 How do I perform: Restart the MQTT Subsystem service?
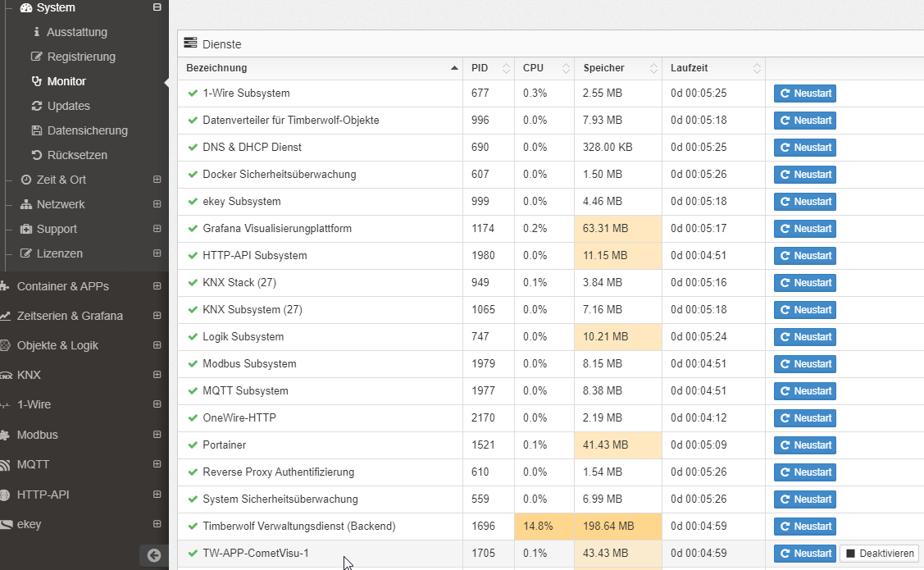pos(805,391)
